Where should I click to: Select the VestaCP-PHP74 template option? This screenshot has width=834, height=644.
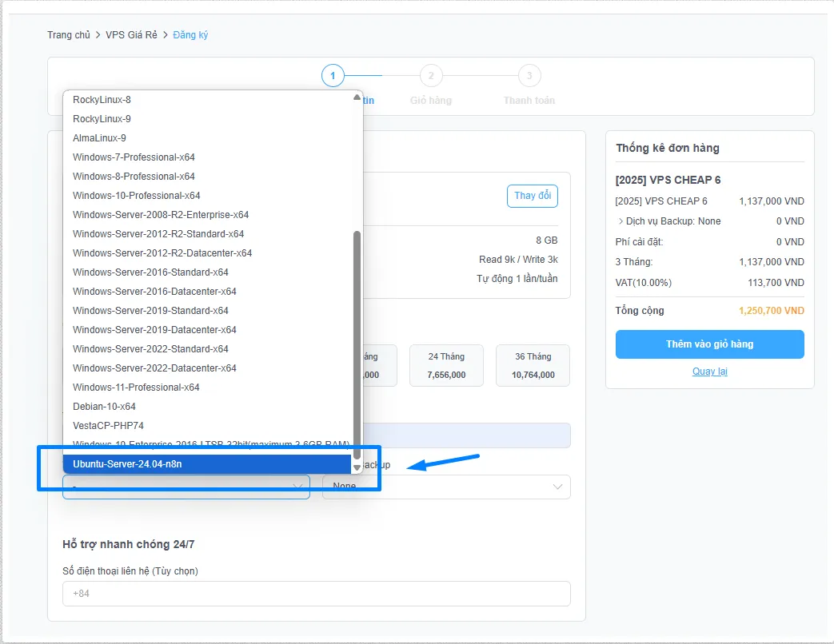click(x=108, y=426)
